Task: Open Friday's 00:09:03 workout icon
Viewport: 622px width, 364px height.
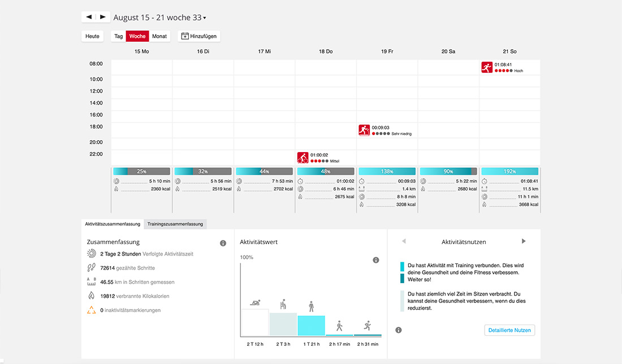Action: pos(364,130)
